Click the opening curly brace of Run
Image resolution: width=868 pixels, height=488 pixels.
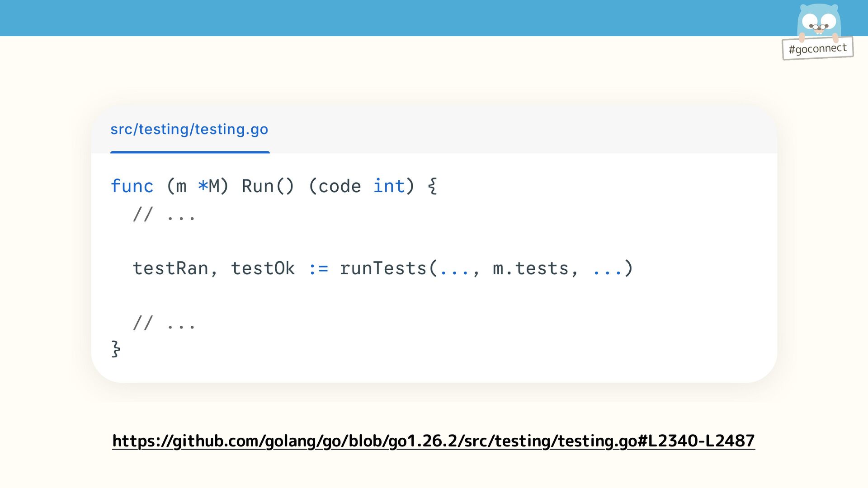(432, 186)
